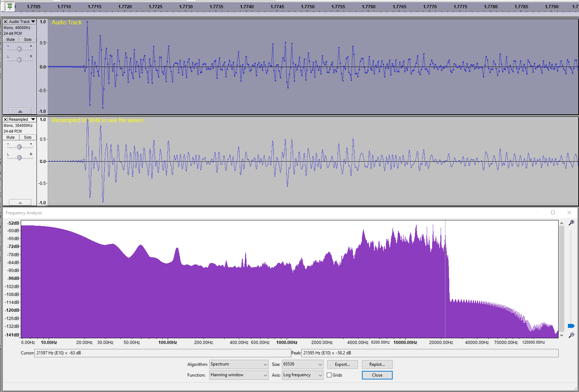This screenshot has height=392, width=579.
Task: Open the Audio Track name dropdown menu
Action: coord(22,21)
